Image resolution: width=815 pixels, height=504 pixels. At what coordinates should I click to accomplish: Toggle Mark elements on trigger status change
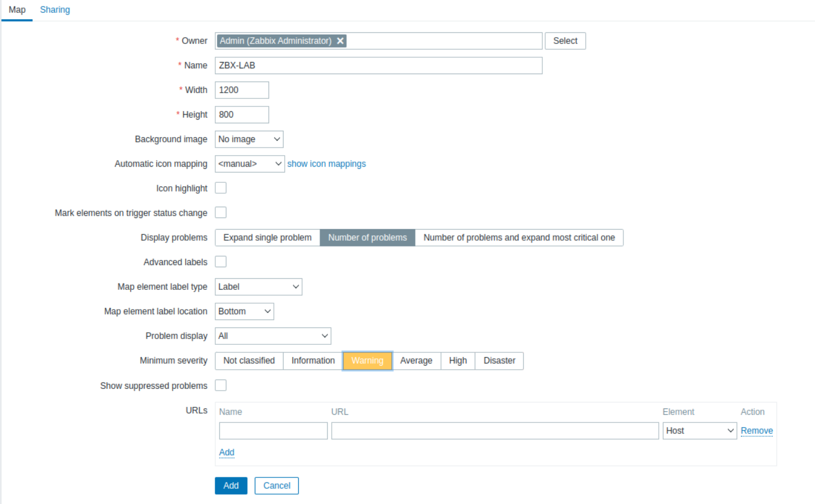[x=221, y=212]
